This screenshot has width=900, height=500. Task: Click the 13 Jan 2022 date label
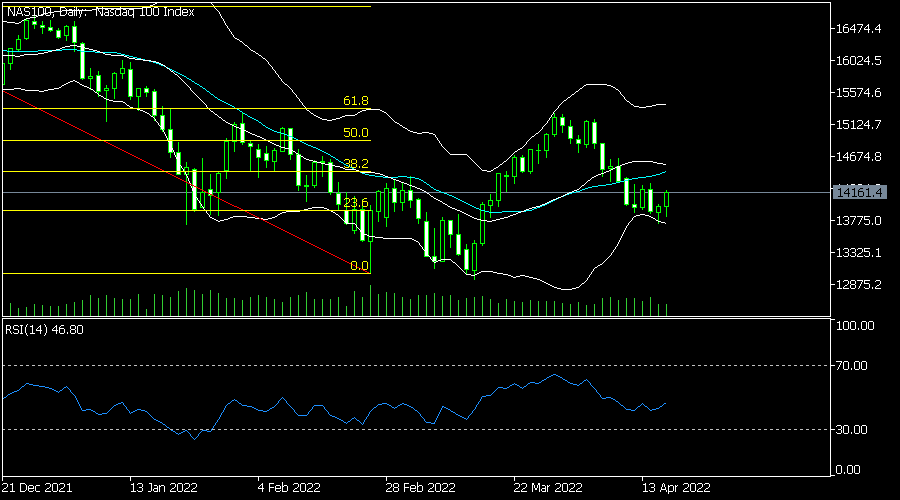coord(164,488)
